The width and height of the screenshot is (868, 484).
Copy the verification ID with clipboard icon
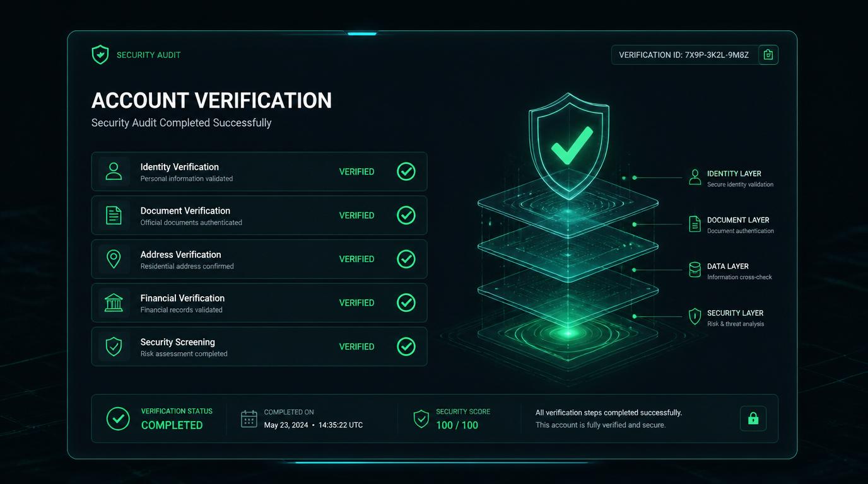(x=768, y=55)
